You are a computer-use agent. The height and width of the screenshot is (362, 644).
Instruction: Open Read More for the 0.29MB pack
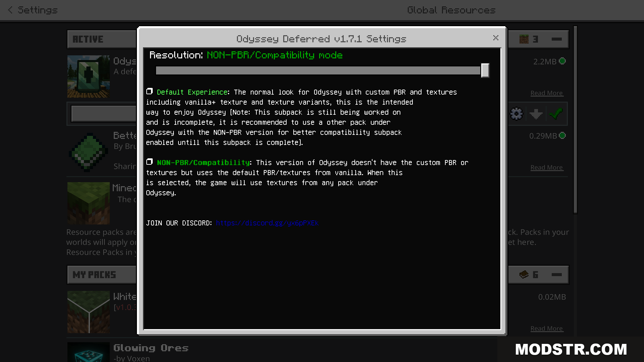pos(547,167)
